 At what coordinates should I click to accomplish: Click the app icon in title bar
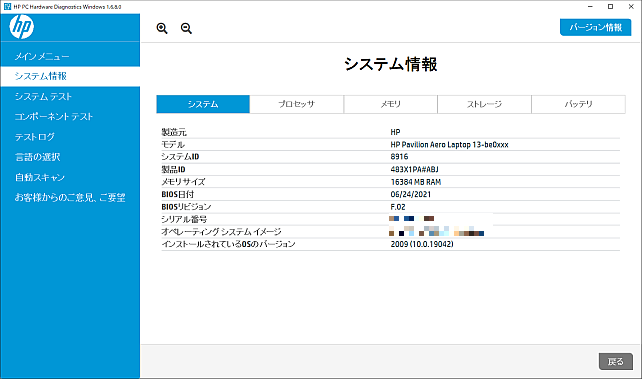7,7
